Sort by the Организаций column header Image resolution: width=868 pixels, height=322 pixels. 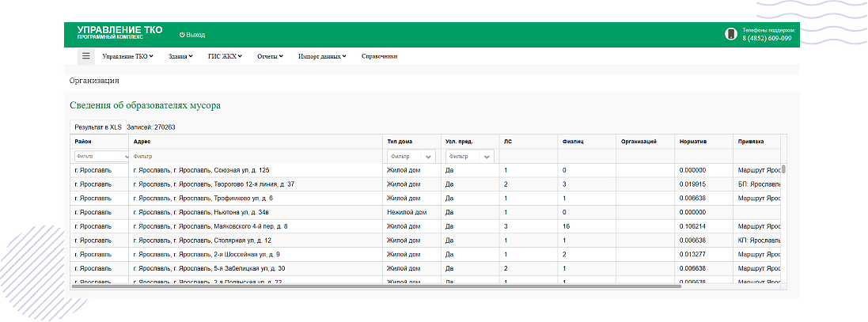[645, 142]
